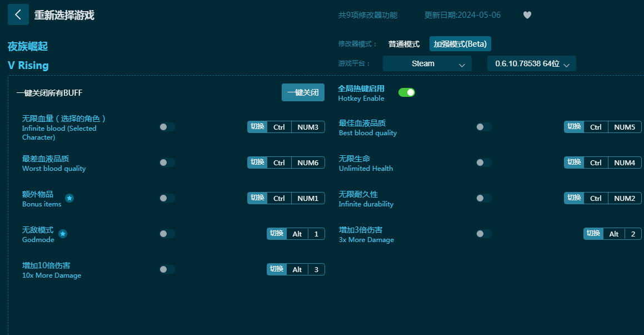Viewport: 644px width, 335px height.
Task: Click 切换 button for Godmode hotkey
Action: click(x=277, y=234)
